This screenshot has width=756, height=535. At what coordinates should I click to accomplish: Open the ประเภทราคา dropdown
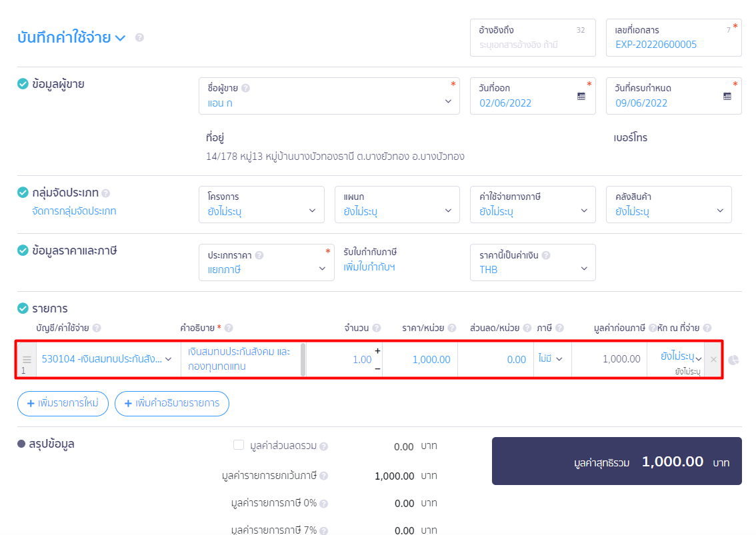(267, 263)
